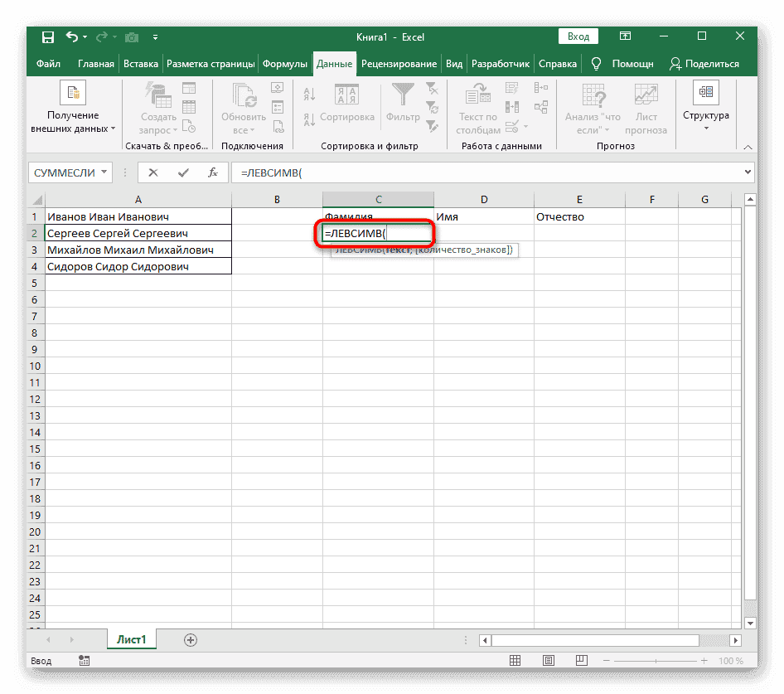Click the Поделиться share button
This screenshot has height=694, width=784.
tap(704, 64)
